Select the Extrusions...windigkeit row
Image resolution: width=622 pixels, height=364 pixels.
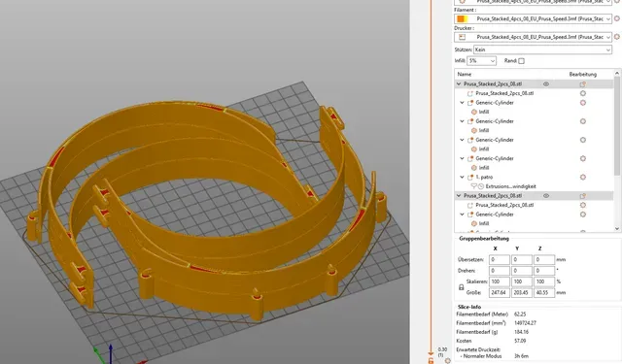(534, 186)
